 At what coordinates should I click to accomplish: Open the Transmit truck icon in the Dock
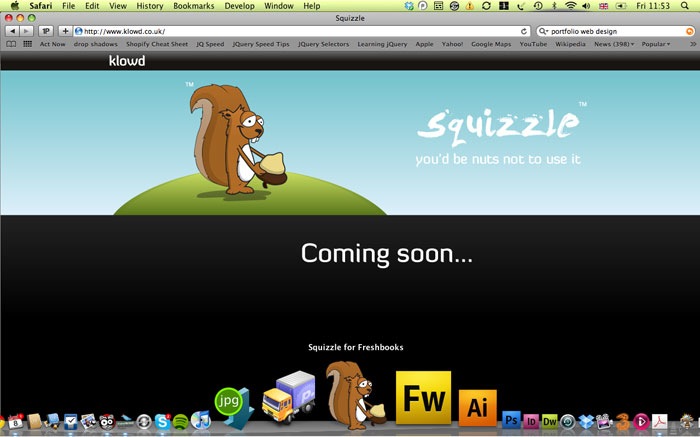[288, 397]
